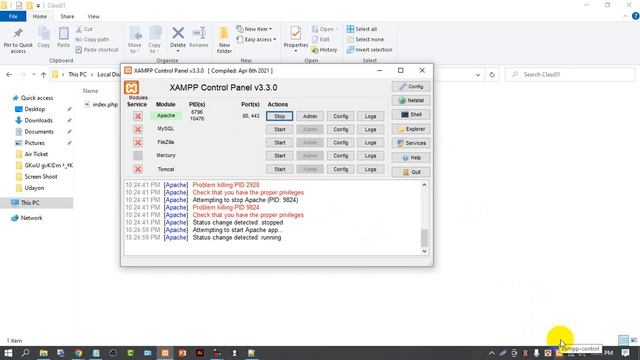Open notification center icon

pyautogui.click(x=625, y=353)
